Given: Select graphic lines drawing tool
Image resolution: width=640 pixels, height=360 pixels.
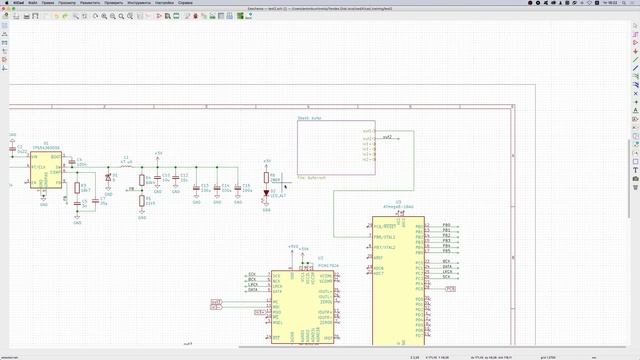Looking at the screenshot, I should pos(636,162).
